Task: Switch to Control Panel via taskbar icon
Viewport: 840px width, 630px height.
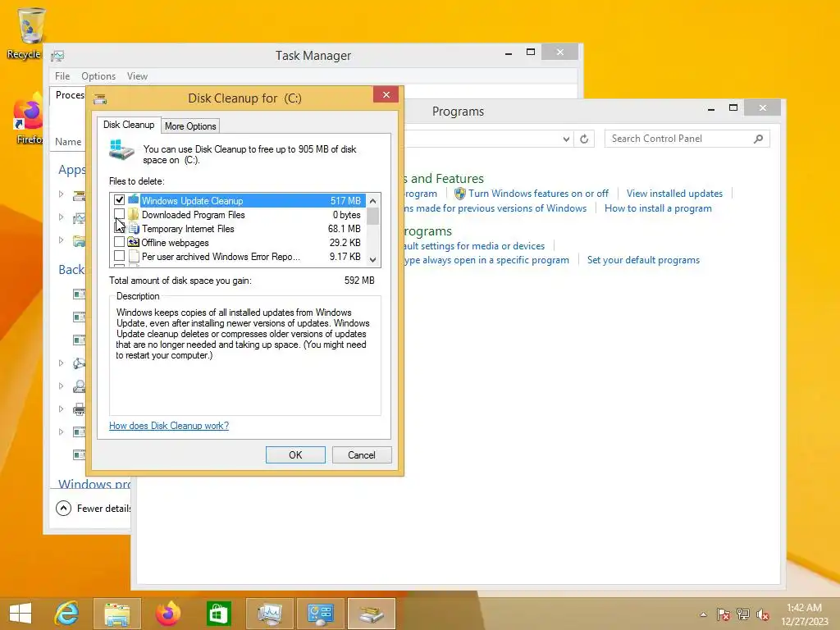Action: pyautogui.click(x=321, y=614)
